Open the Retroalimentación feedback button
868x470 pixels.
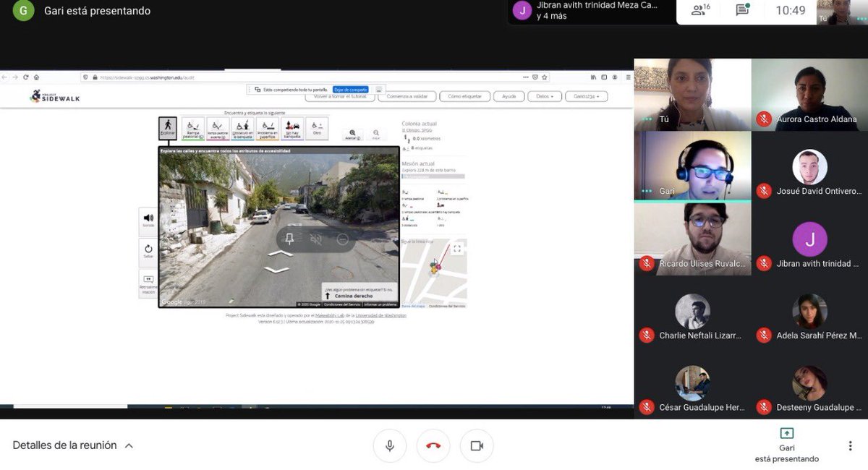pos(148,283)
